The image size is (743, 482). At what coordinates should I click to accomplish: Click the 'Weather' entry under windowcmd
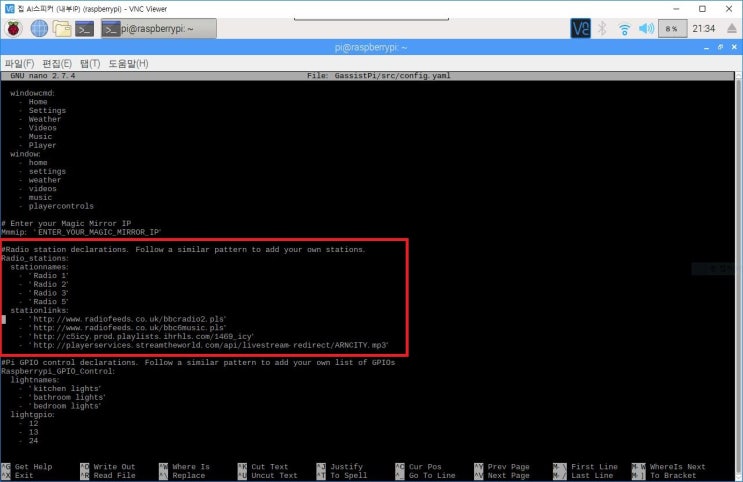pyautogui.click(x=45, y=119)
